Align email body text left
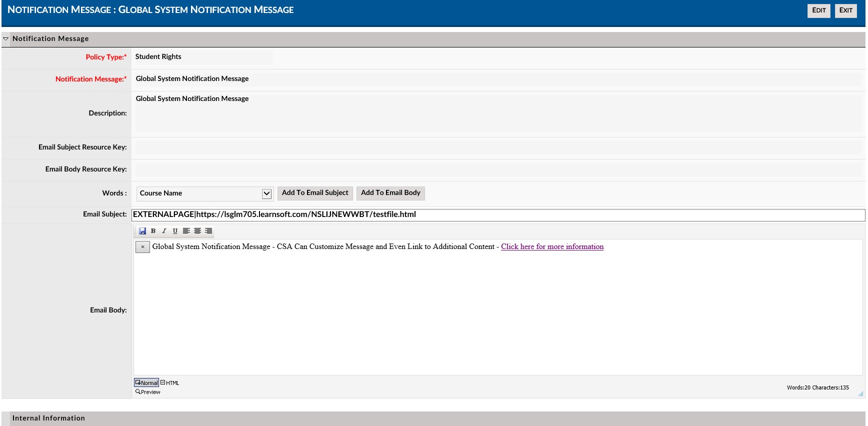Image resolution: width=868 pixels, height=426 pixels. (x=186, y=231)
